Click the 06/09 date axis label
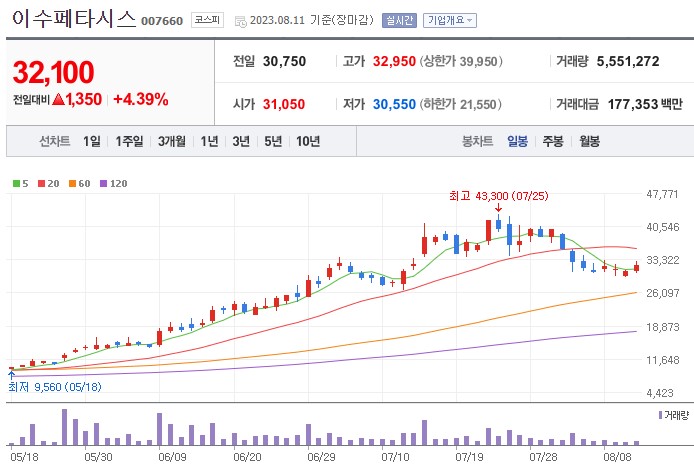Viewport: 694px width, 476px height. tap(172, 457)
